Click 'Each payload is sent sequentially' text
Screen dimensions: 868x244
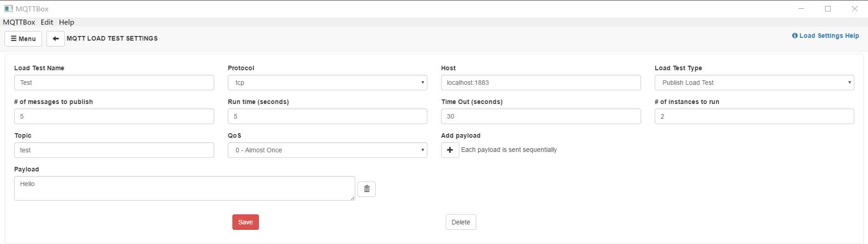pyautogui.click(x=509, y=150)
